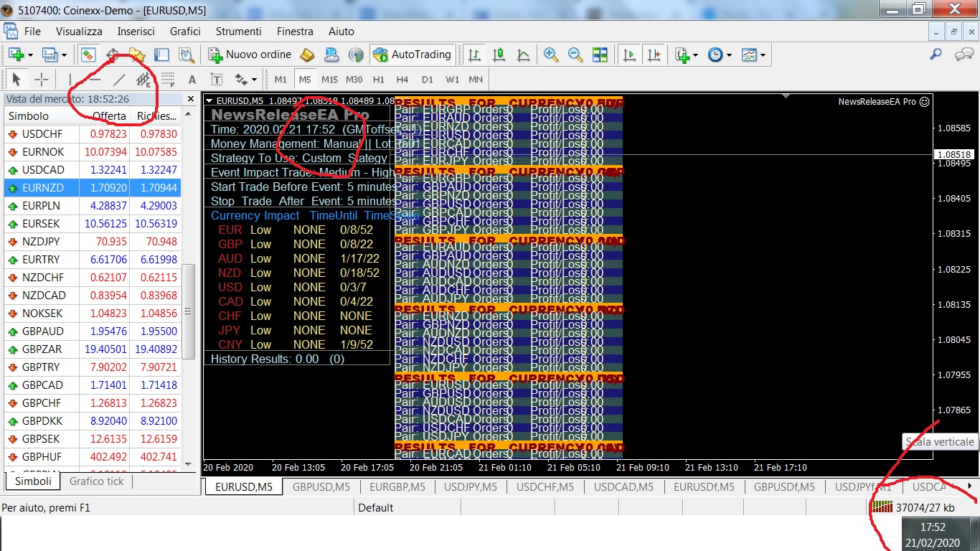Switch chart to bar chart style
The width and height of the screenshot is (980, 551).
coord(474,55)
